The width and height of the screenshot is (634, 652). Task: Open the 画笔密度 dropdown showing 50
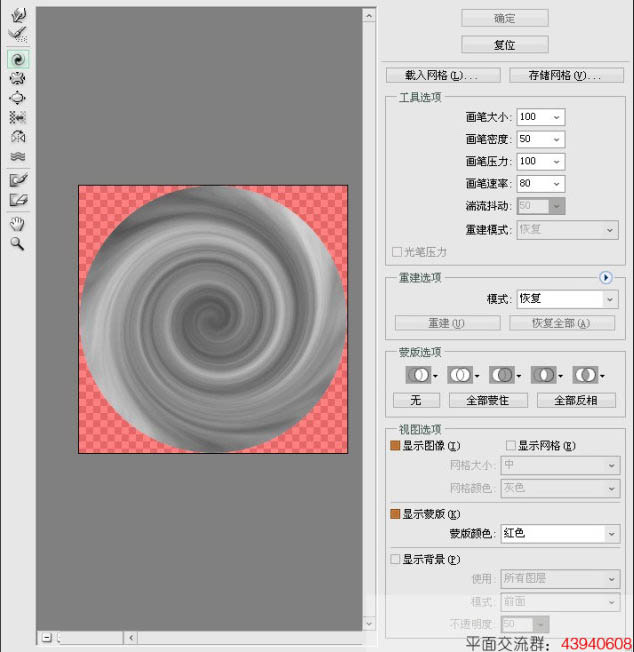557,139
